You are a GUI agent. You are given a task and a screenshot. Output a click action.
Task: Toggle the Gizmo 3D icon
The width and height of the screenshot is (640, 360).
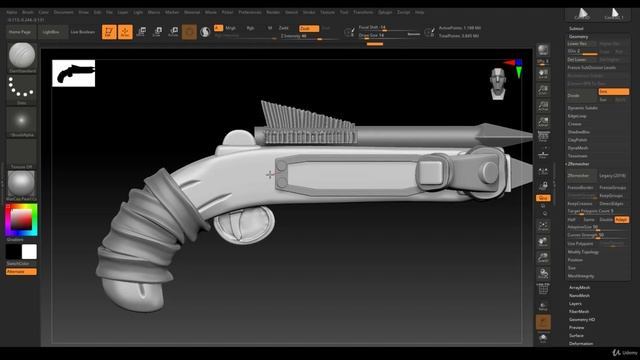point(189,32)
